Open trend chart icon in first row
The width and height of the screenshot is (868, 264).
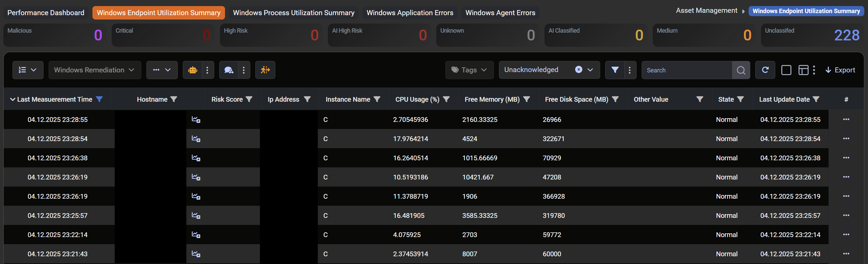pyautogui.click(x=196, y=120)
